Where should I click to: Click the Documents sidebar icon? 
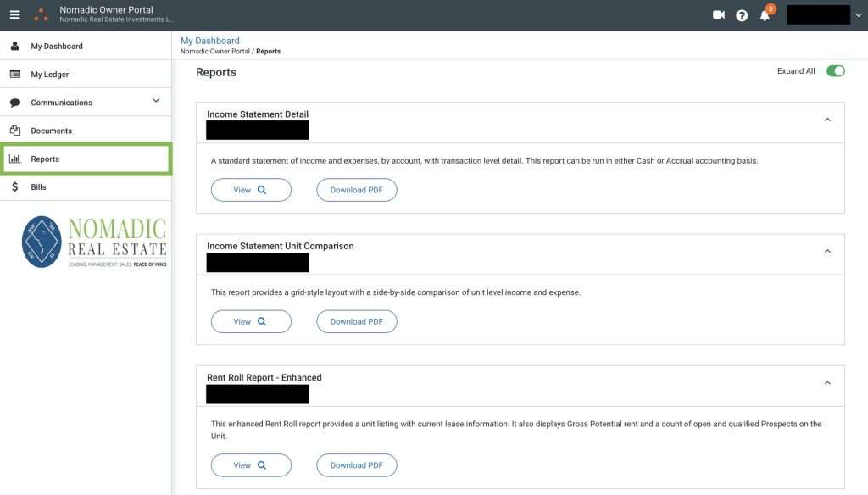[15, 131]
